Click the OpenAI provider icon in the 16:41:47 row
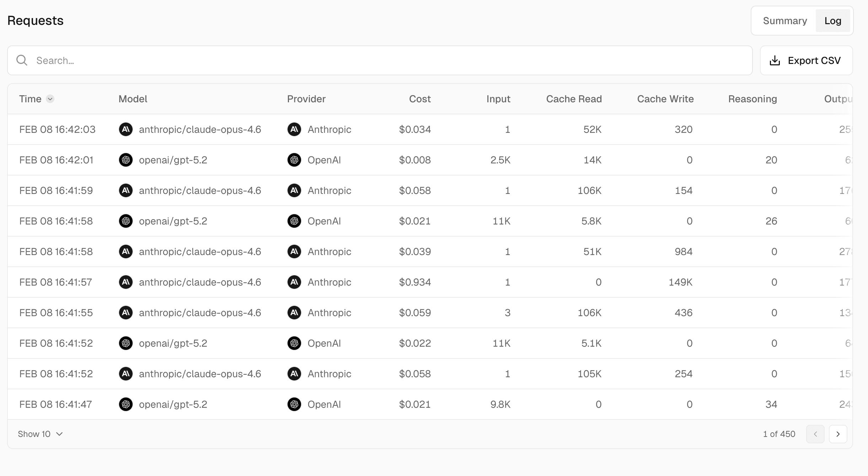The image size is (868, 476). (x=294, y=404)
